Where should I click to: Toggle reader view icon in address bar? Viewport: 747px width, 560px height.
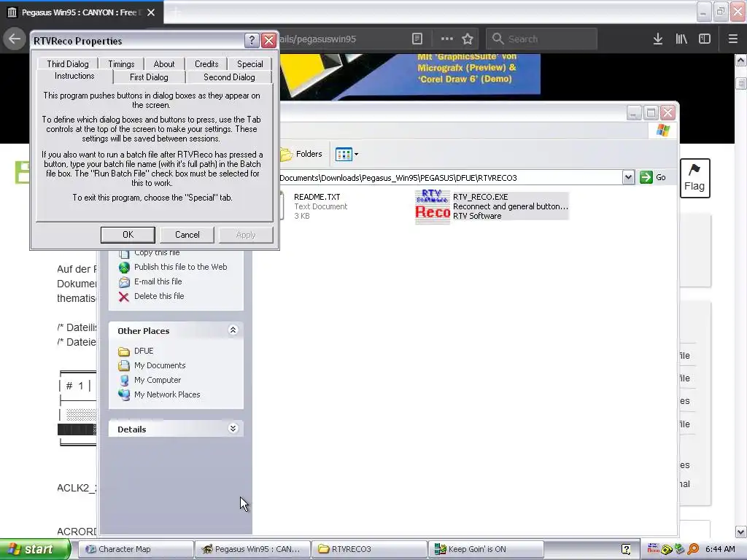(x=417, y=39)
